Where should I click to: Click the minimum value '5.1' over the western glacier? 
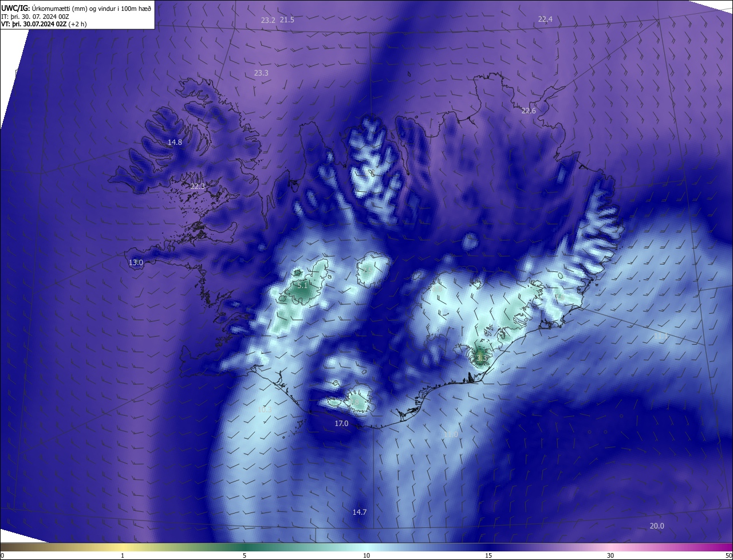(303, 285)
